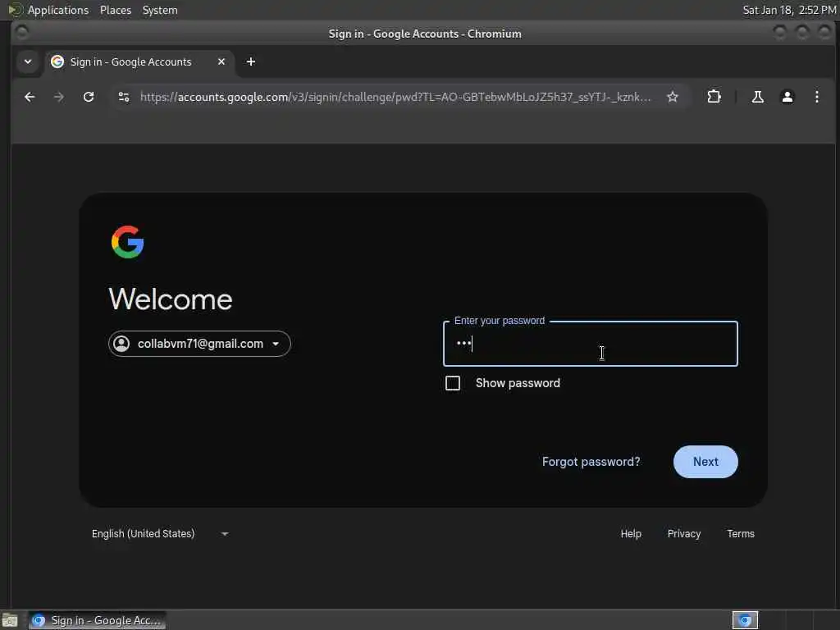Open the Applications menu
The width and height of the screenshot is (840, 630).
(x=58, y=10)
